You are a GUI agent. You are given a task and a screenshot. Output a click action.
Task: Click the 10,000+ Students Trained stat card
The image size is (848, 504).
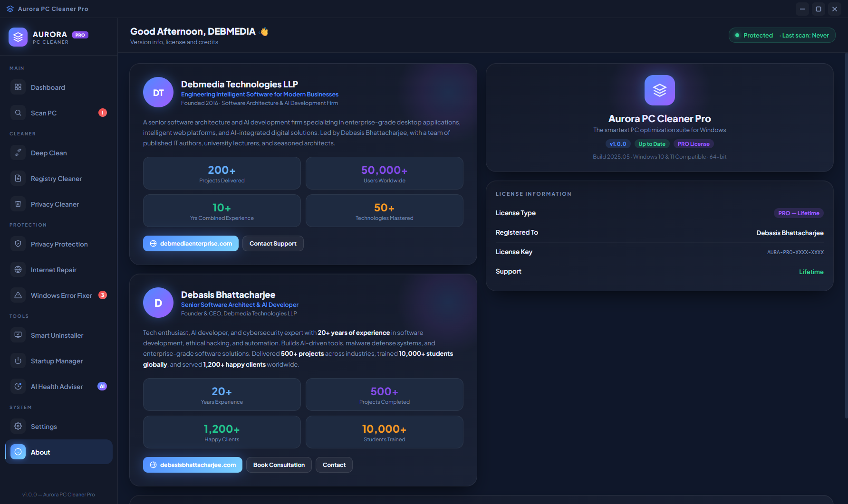pos(384,432)
